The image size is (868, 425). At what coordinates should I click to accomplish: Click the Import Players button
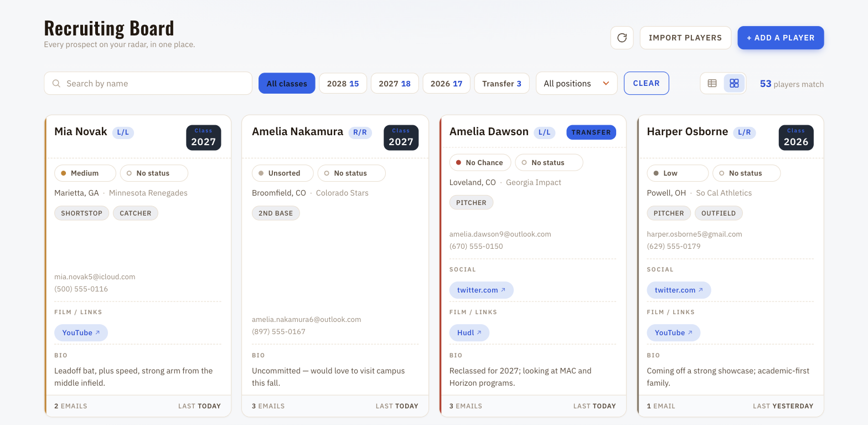pos(685,38)
